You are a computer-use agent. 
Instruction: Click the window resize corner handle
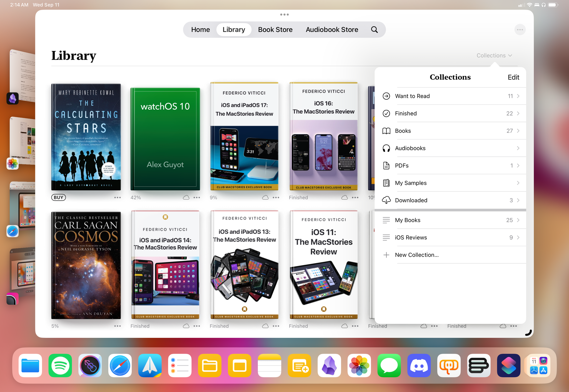528,333
